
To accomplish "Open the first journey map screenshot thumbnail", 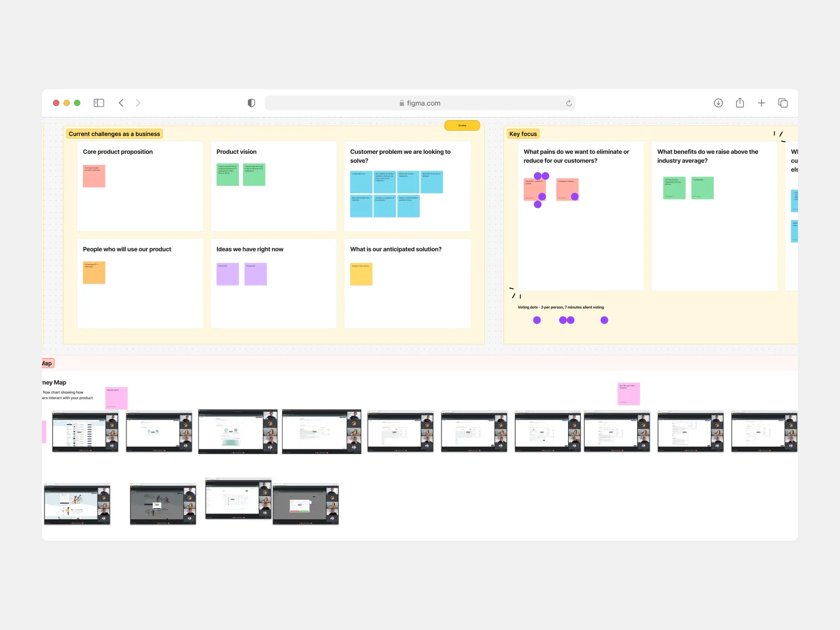I will point(85,432).
